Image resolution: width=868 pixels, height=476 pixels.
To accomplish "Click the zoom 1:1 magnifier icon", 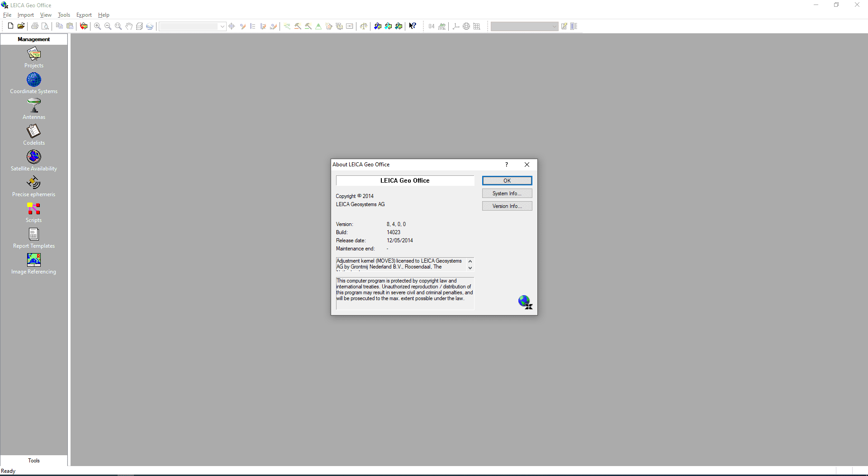I will click(x=118, y=26).
